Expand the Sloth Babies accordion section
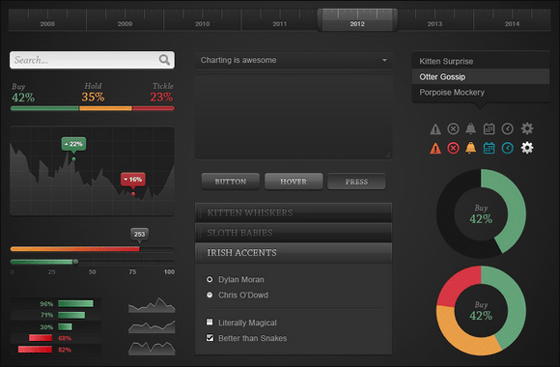Image resolution: width=560 pixels, height=367 pixels. click(293, 233)
